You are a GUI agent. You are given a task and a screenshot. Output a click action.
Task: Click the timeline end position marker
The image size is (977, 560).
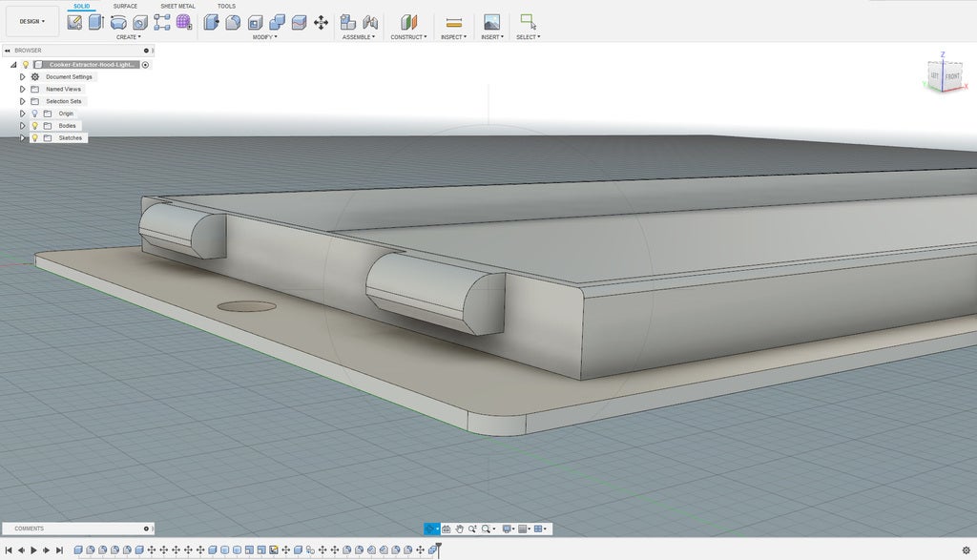[437, 549]
